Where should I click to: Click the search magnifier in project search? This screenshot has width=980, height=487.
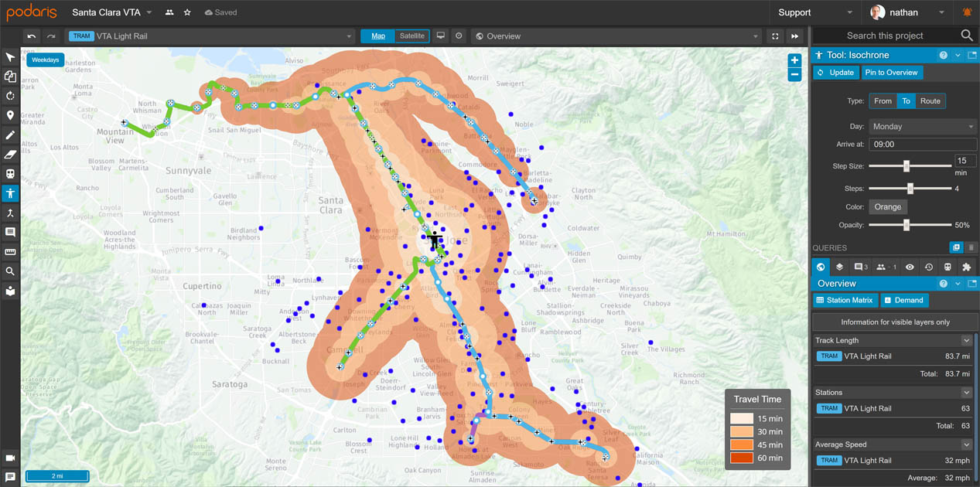(967, 36)
